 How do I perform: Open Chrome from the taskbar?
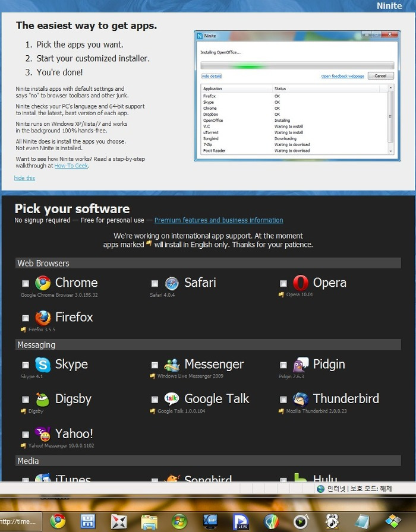pyautogui.click(x=58, y=521)
